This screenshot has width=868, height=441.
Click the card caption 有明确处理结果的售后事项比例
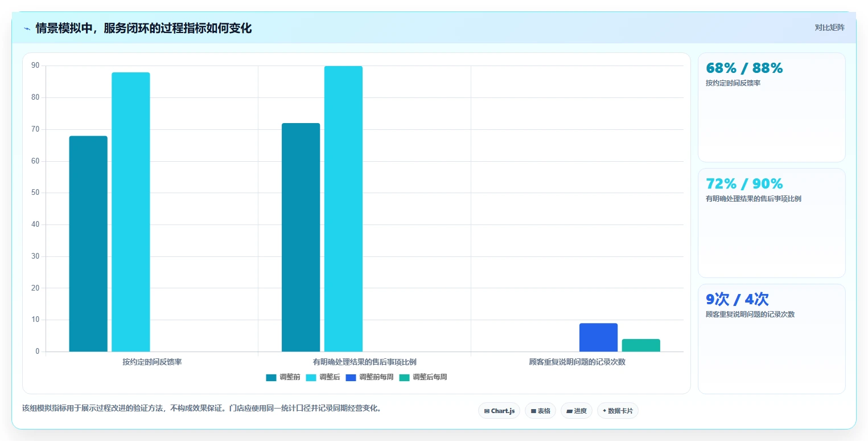click(754, 199)
